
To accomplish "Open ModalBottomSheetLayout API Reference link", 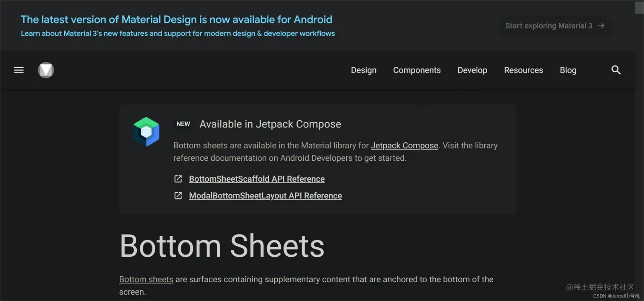I will click(x=265, y=196).
